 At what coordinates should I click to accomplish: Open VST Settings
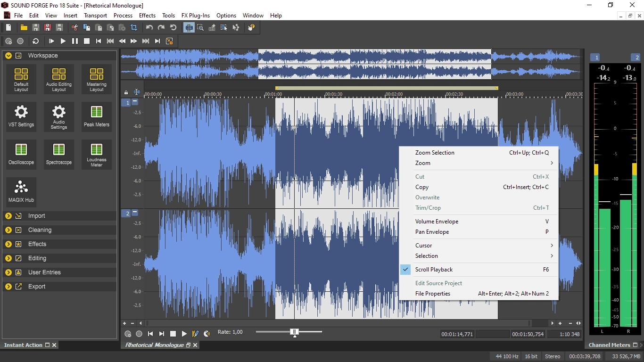[x=21, y=117]
